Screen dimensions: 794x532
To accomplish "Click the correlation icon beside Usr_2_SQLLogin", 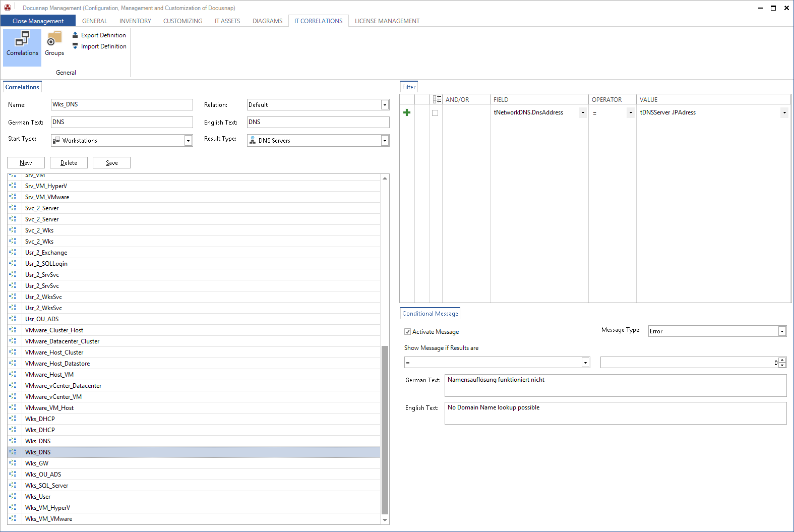I will click(13, 263).
